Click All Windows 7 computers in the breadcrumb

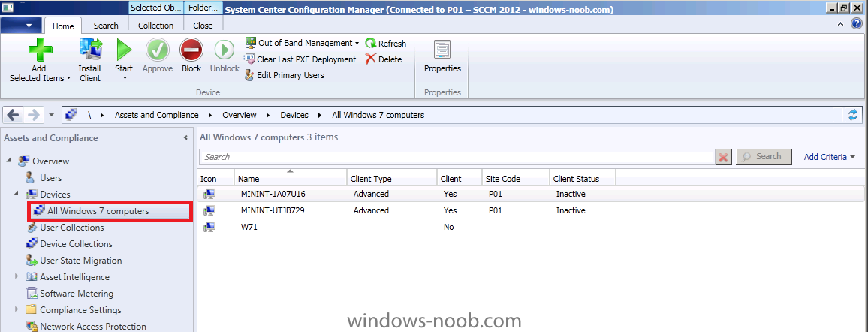click(x=378, y=115)
